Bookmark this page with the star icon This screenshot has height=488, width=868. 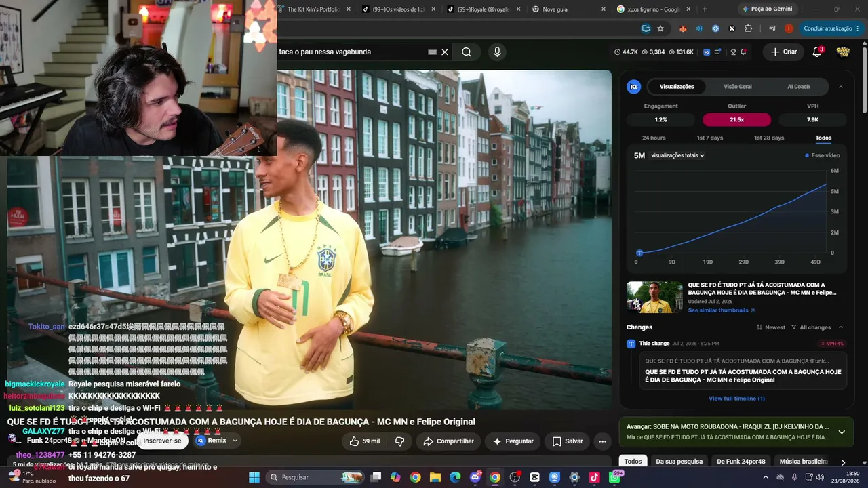[x=660, y=28]
